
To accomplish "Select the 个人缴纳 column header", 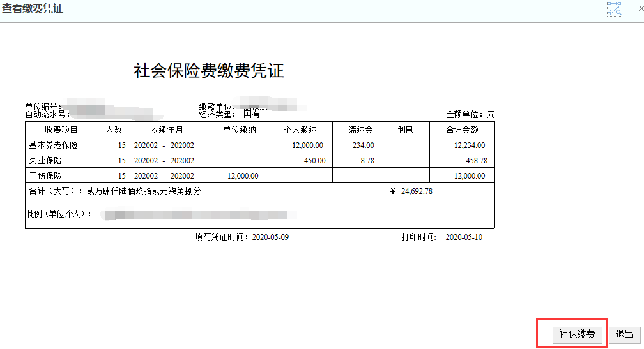I will pyautogui.click(x=300, y=130).
